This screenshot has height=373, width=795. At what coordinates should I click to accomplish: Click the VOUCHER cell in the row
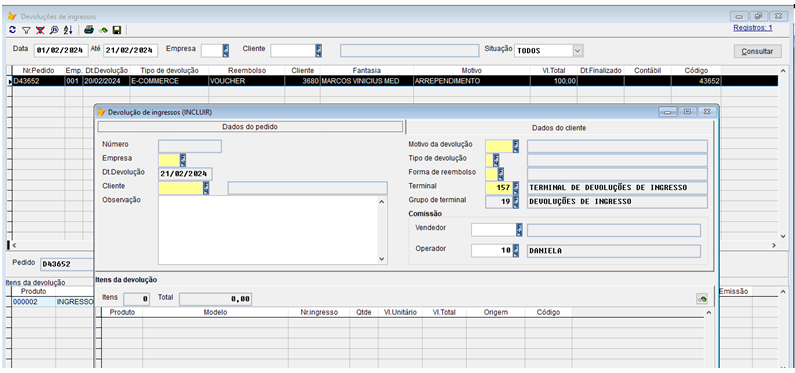pos(246,81)
